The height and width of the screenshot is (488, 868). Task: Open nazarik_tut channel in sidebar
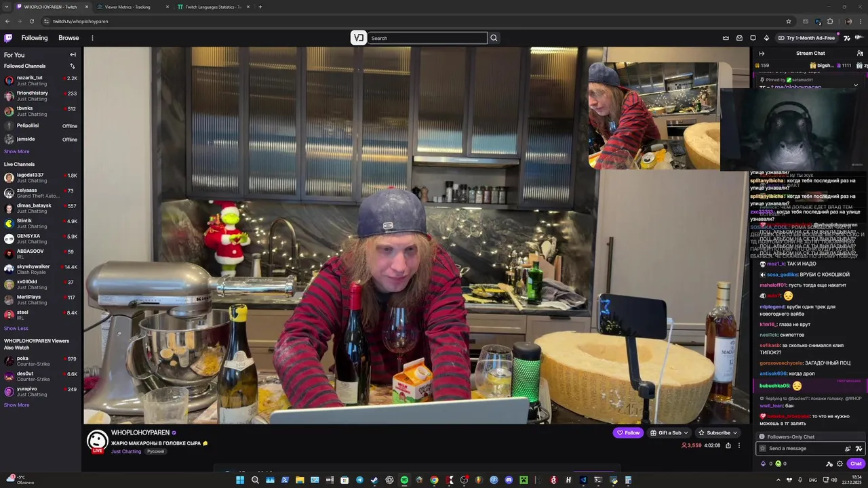41,80
